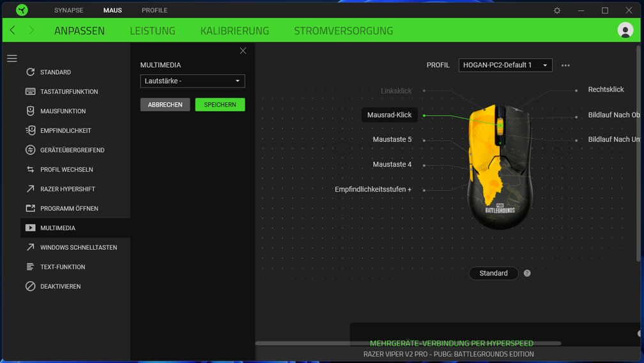Screen dimensions: 644x363
Task: Select the Profil Wechseln arrows icon
Action: [31, 169]
